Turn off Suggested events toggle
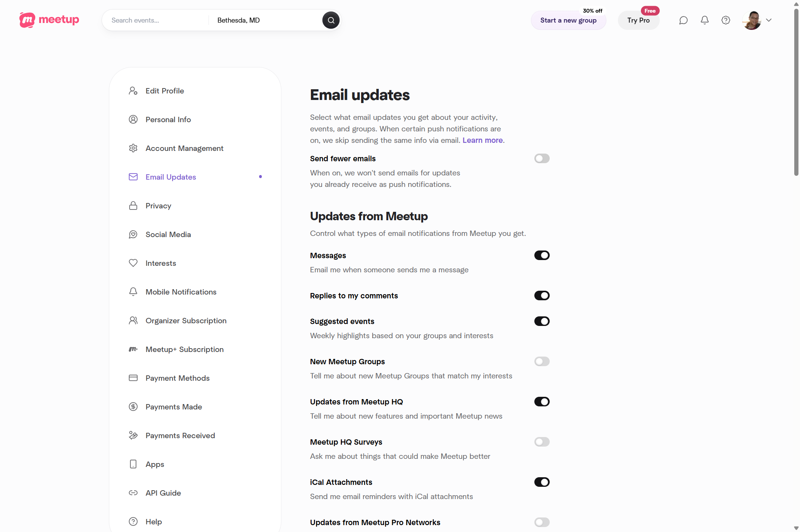 point(542,321)
